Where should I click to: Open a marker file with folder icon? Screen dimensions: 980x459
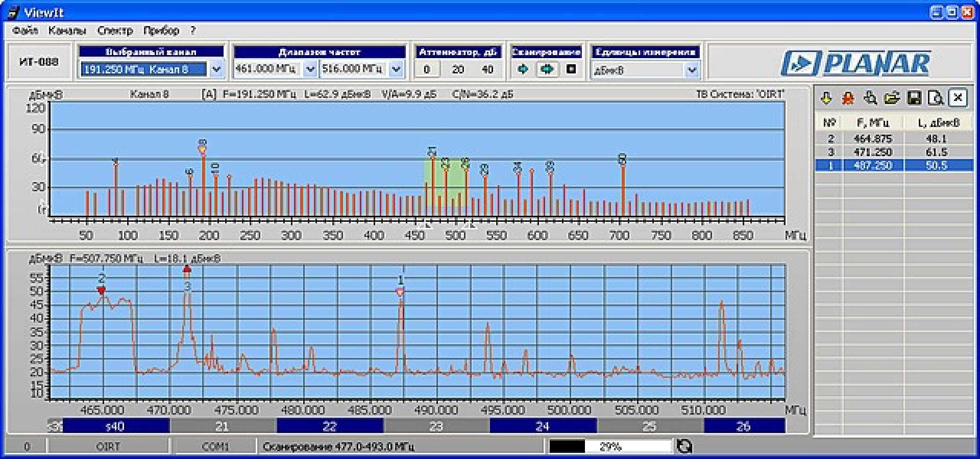[x=892, y=98]
